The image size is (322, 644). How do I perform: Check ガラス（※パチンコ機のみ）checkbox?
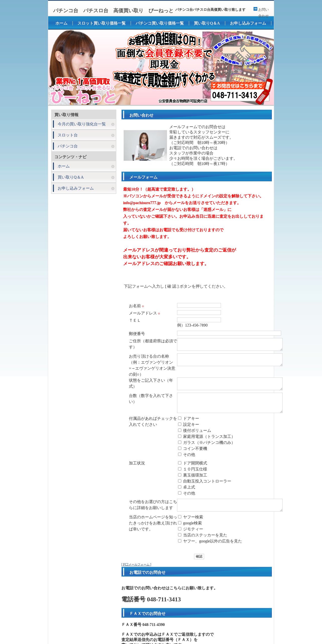pyautogui.click(x=180, y=442)
